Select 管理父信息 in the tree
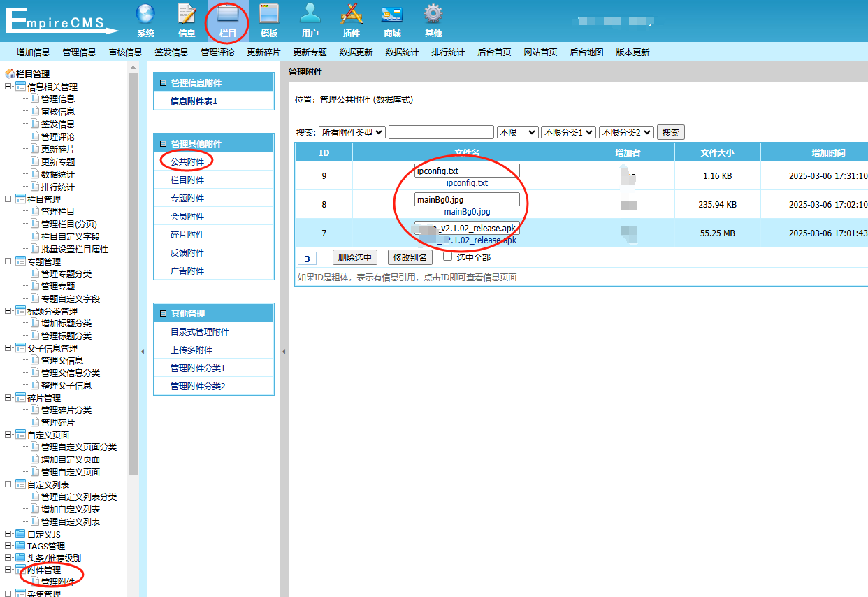The height and width of the screenshot is (597, 868). (x=62, y=360)
